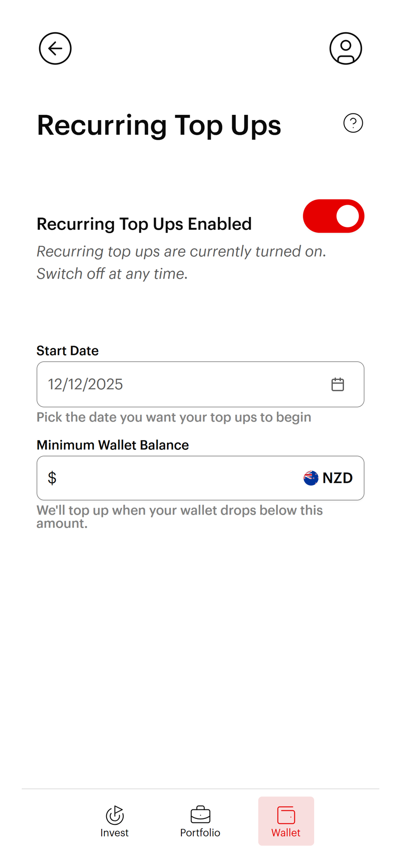Switch to the Portfolio tab
This screenshot has width=400, height=868.
pos(200,821)
